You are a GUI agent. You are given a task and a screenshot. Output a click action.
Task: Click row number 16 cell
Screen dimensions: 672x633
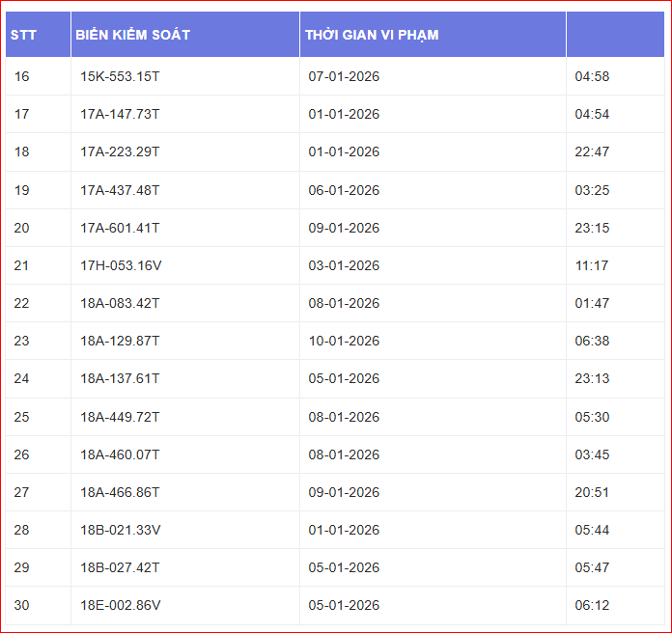point(22,76)
